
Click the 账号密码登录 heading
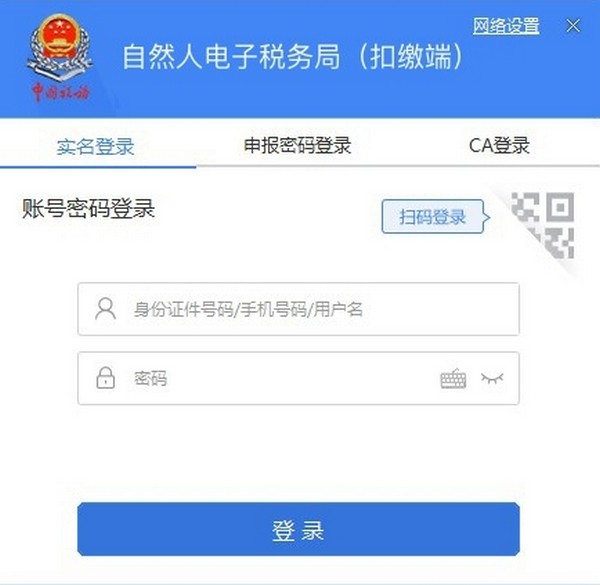coord(88,209)
